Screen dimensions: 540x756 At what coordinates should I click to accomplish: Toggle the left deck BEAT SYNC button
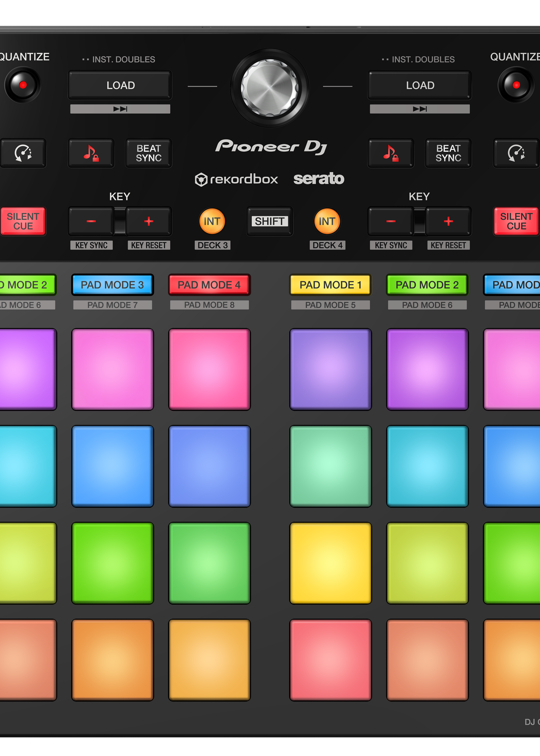(x=149, y=153)
